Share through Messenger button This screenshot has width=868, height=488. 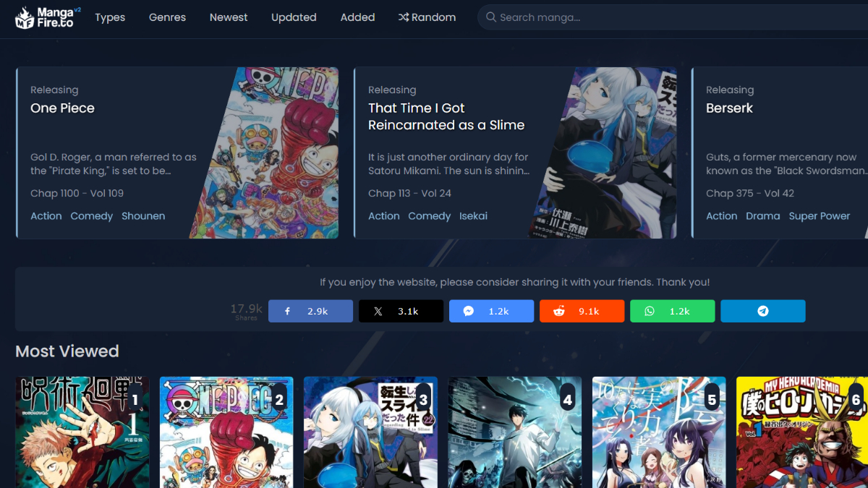[x=491, y=311]
